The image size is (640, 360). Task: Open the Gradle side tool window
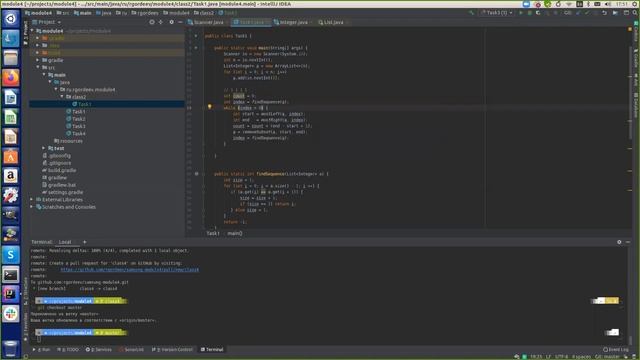point(636,58)
